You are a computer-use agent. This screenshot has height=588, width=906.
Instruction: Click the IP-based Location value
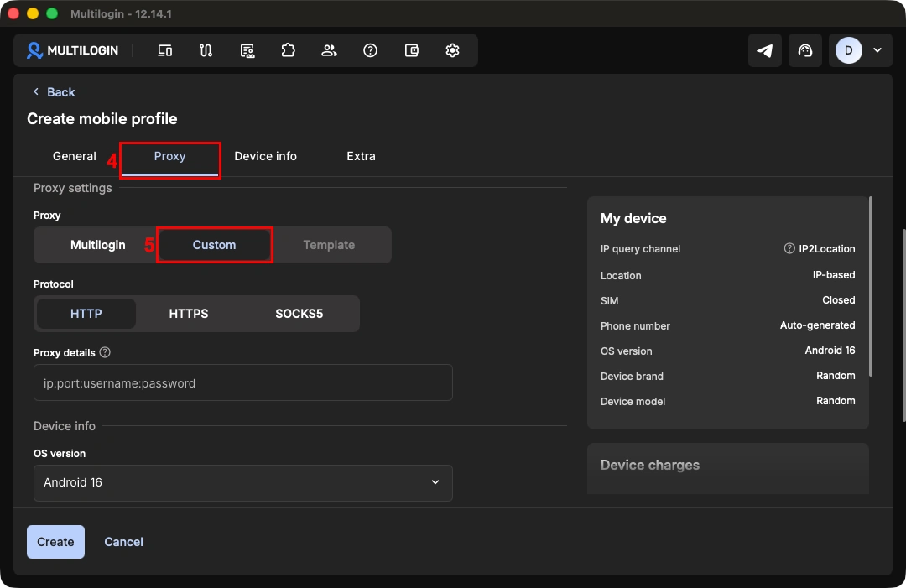(x=834, y=275)
